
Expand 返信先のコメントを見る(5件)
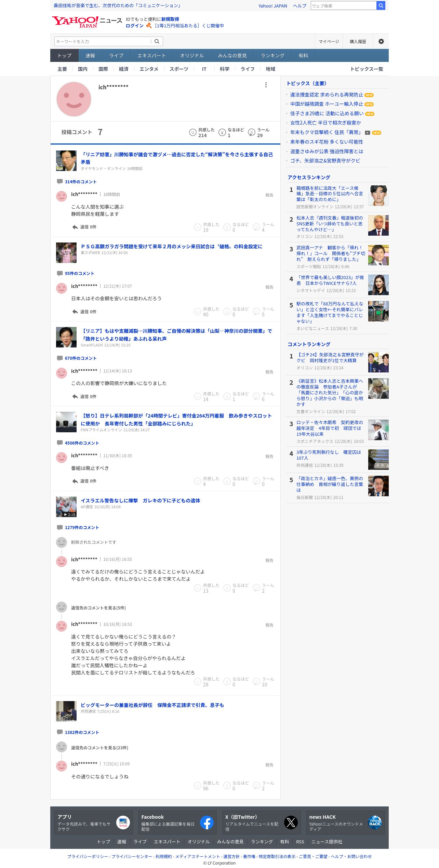pyautogui.click(x=98, y=608)
